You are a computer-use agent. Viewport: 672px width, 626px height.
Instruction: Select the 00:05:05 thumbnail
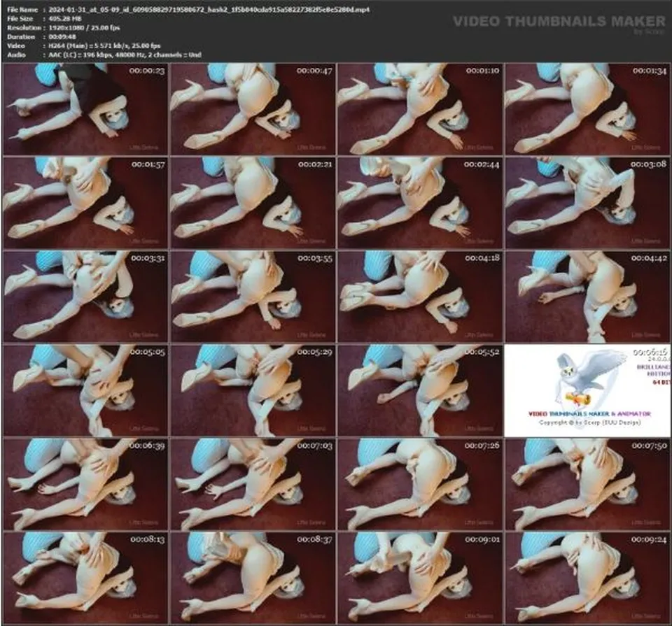point(85,390)
